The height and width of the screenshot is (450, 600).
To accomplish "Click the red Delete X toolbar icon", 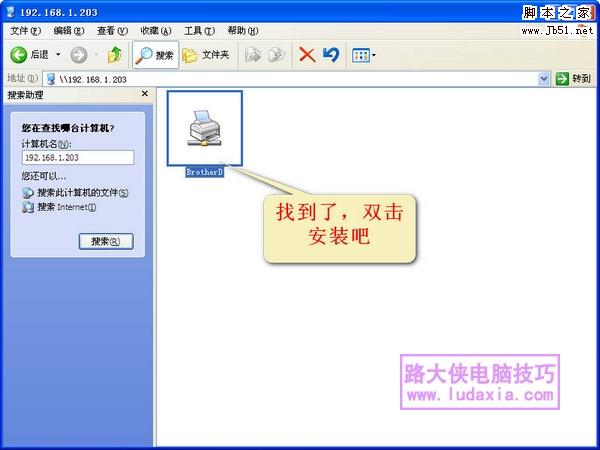I will pyautogui.click(x=307, y=55).
